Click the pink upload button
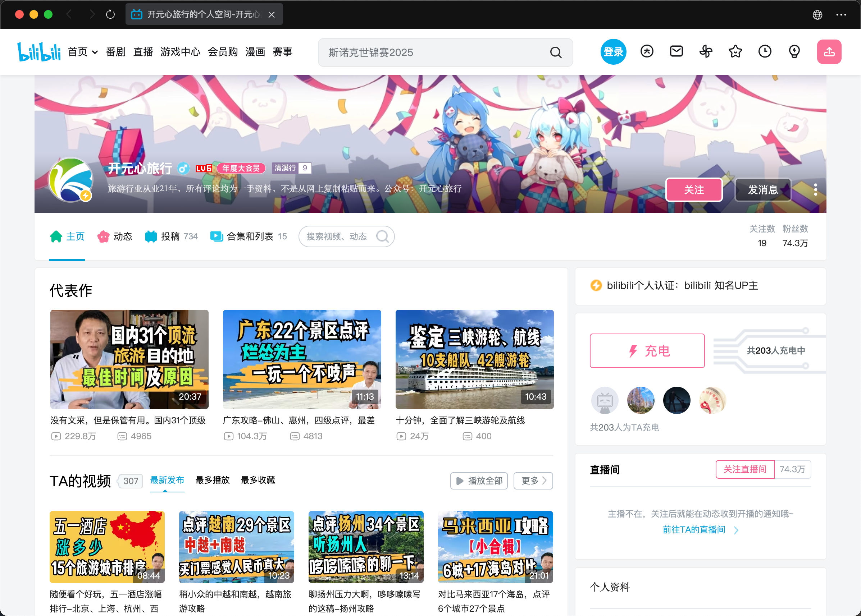The image size is (861, 616). coord(829,52)
